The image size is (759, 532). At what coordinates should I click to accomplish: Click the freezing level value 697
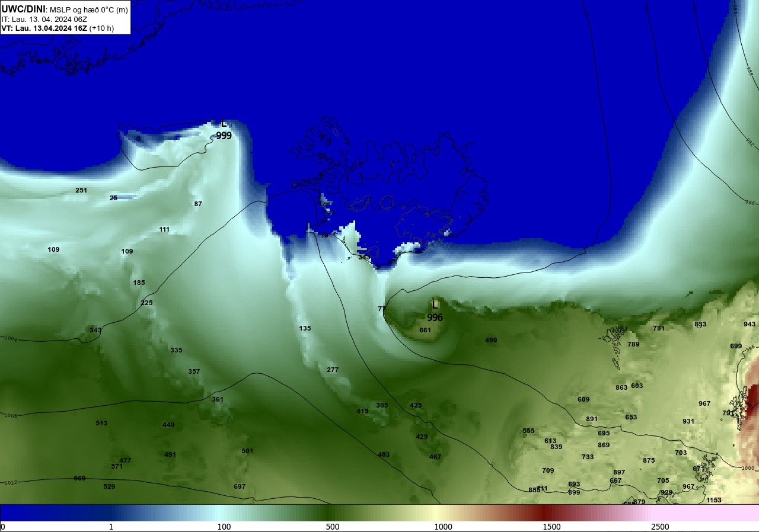[240, 486]
